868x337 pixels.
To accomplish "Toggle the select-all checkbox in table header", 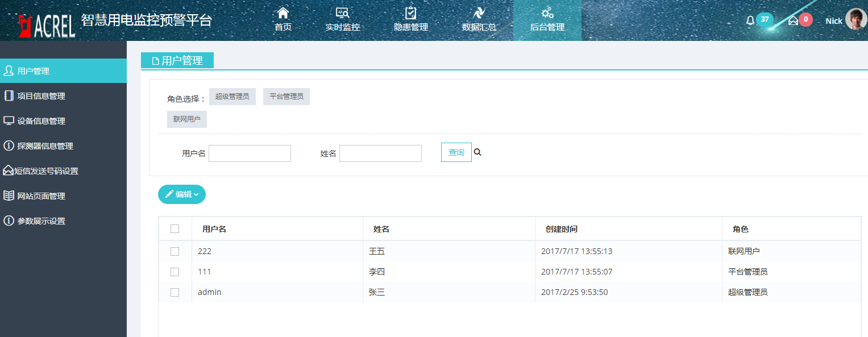I will click(x=175, y=228).
